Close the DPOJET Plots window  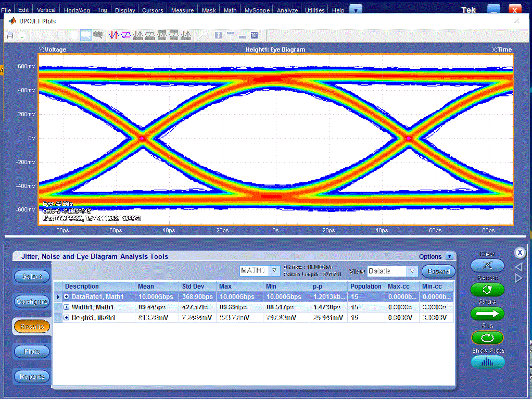(517, 21)
